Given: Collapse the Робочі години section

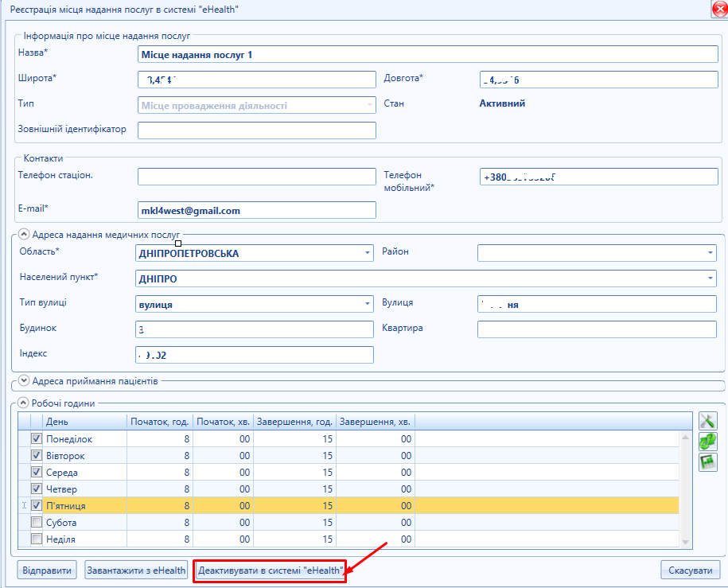Looking at the screenshot, I should pos(23,403).
